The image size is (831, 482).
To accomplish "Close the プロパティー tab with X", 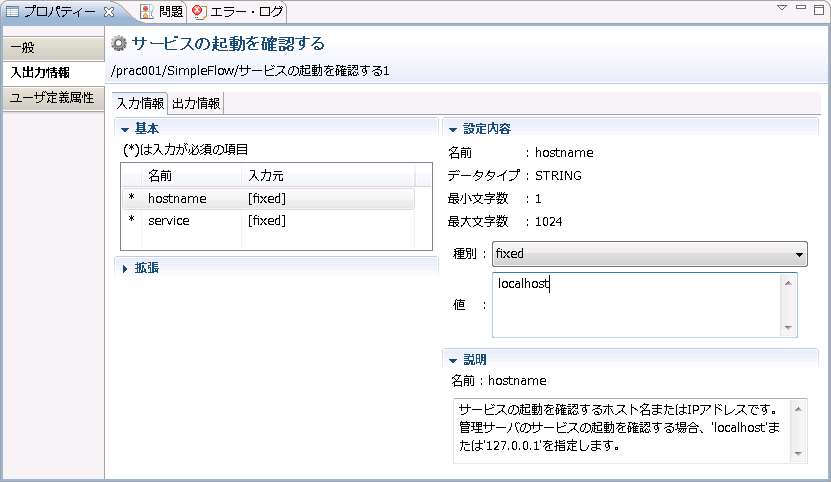I will point(109,12).
